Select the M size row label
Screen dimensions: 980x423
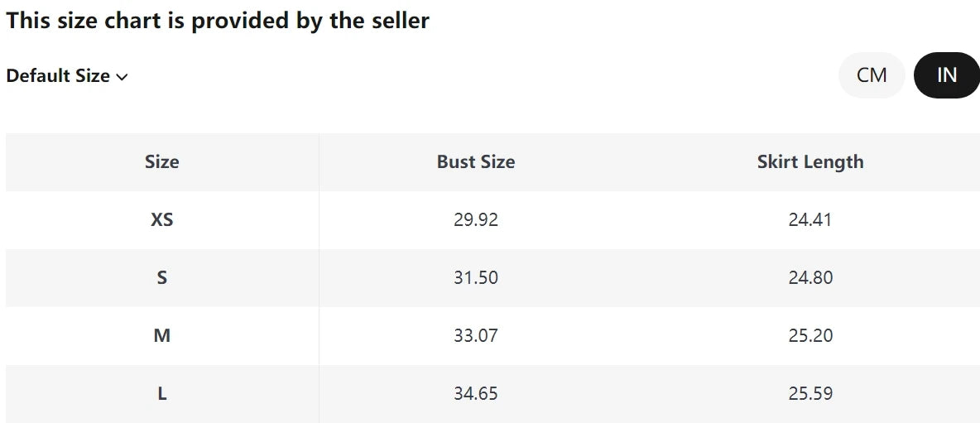point(161,336)
